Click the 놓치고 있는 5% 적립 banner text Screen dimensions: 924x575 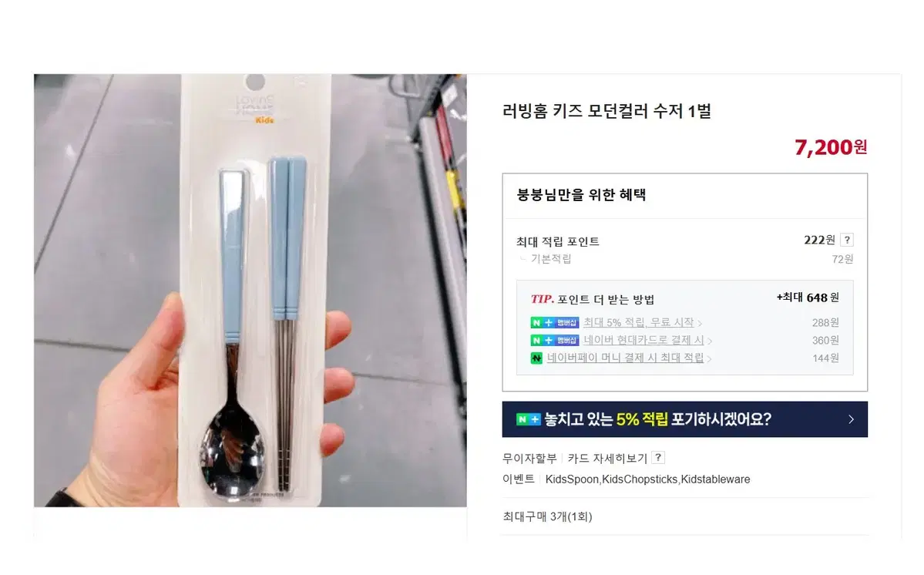(x=657, y=419)
